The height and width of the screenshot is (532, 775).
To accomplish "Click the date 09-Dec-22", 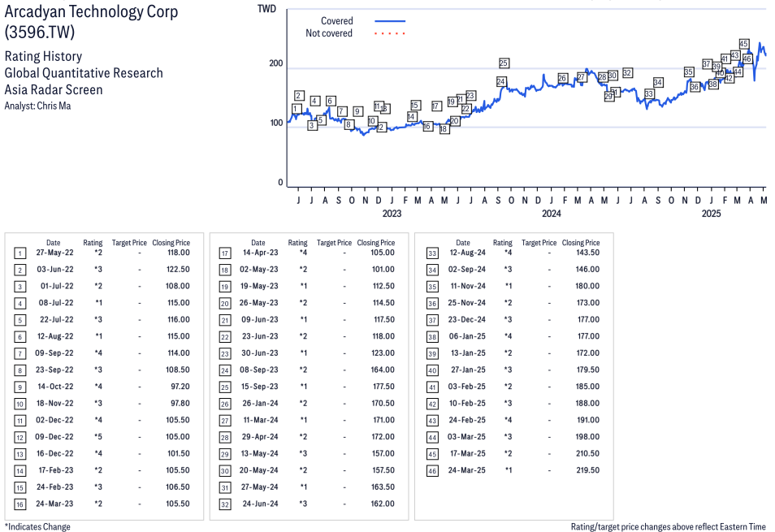I will point(55,437).
